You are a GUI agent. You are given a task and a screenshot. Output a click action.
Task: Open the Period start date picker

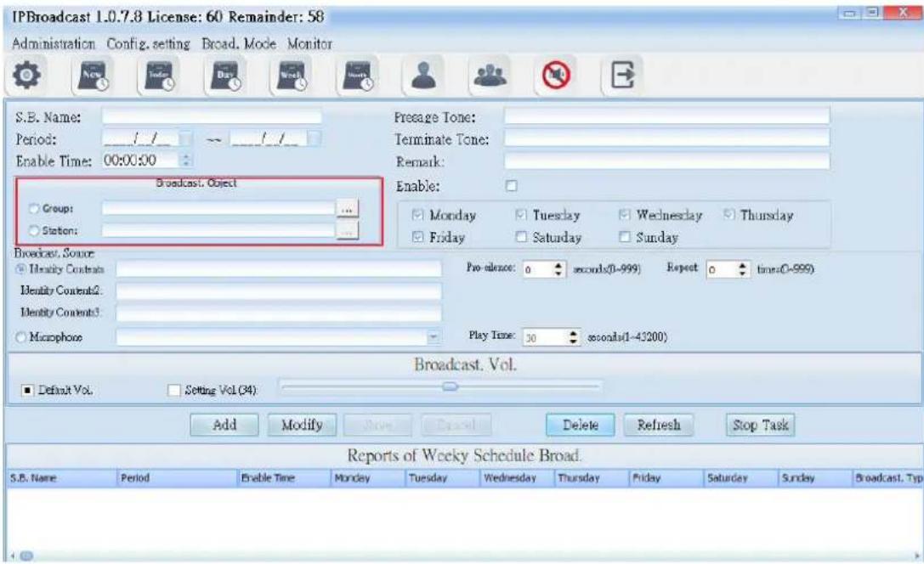[185, 139]
